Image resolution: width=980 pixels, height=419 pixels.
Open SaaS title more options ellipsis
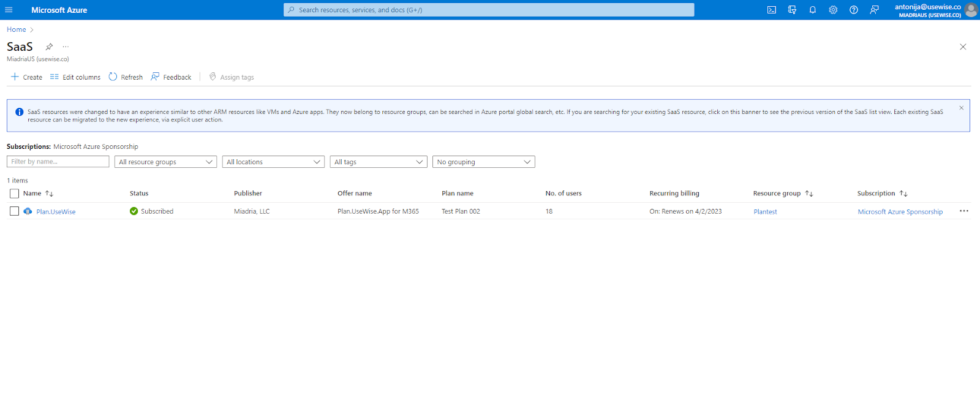[66, 47]
